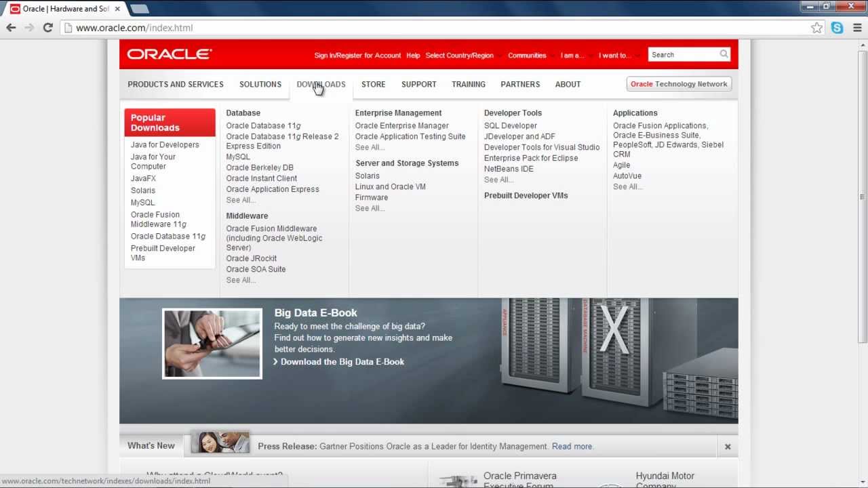Screen dimensions: 868x488
Task: Click the What's New people thumbnail
Action: (x=220, y=443)
